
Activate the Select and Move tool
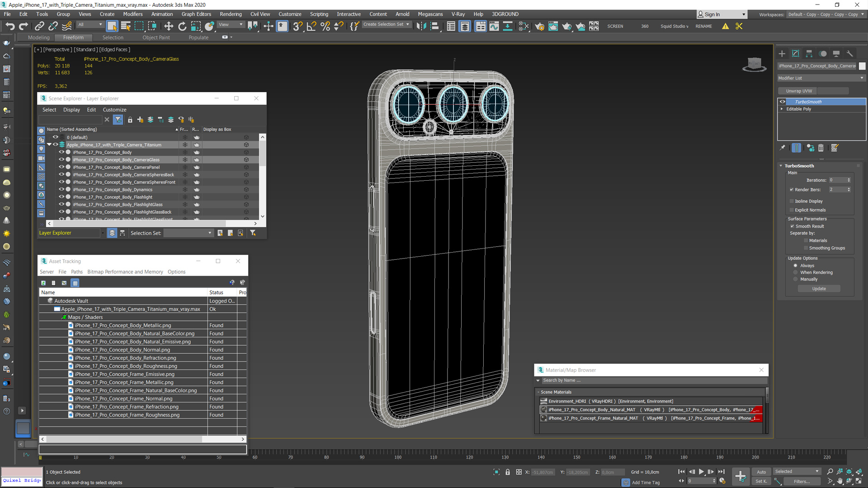(169, 26)
